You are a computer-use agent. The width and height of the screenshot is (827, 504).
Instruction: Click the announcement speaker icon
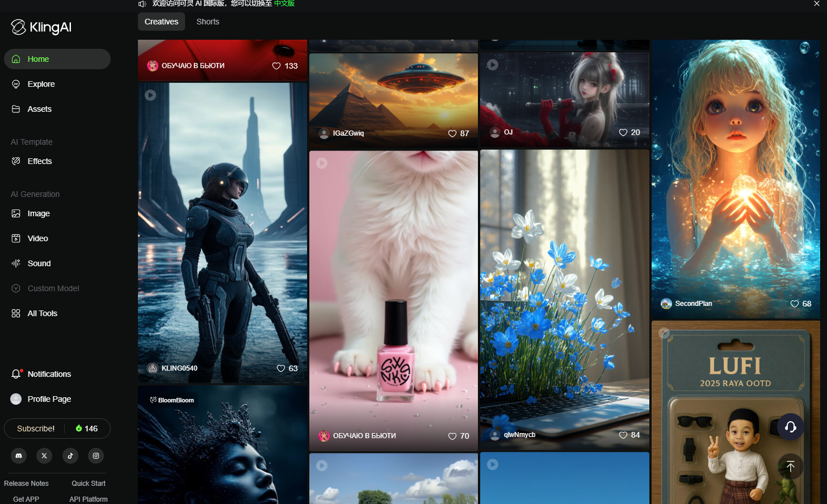(x=142, y=3)
